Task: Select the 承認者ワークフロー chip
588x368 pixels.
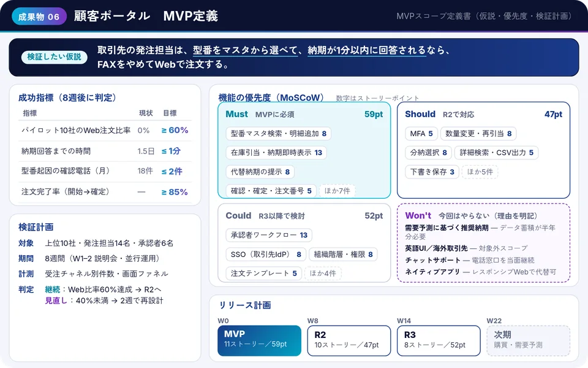Action: coord(269,236)
